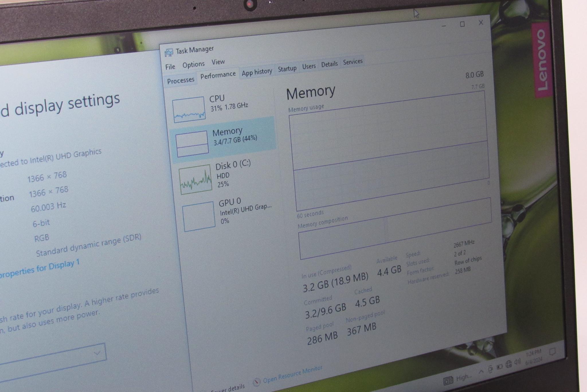Click the GPU 0 mini graph thumbnail
The width and height of the screenshot is (587, 392).
pyautogui.click(x=199, y=216)
